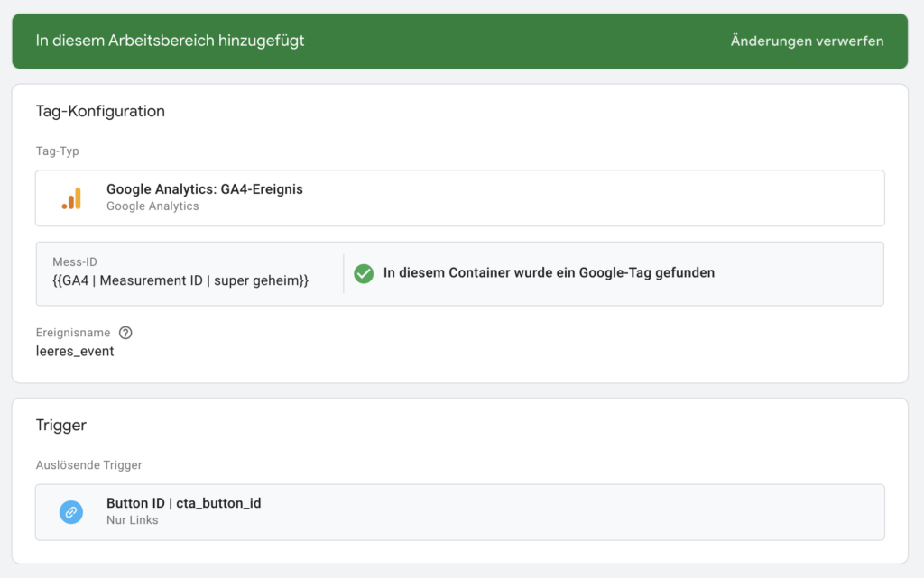Click the Google Analytics bar chart icon

[71, 198]
